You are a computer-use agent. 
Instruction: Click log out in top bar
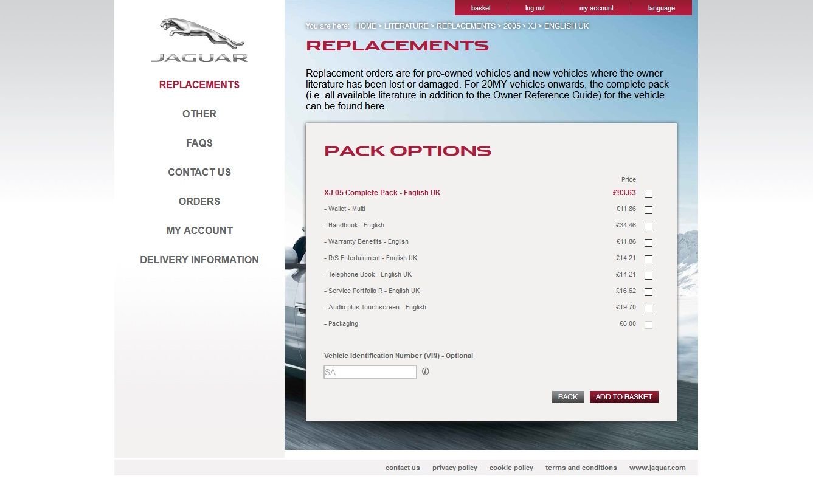tap(535, 8)
